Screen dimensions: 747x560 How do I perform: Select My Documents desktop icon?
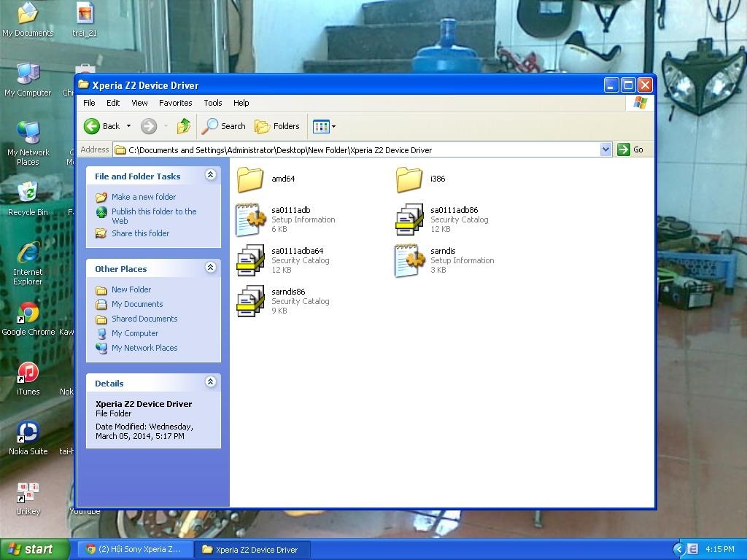[28, 20]
